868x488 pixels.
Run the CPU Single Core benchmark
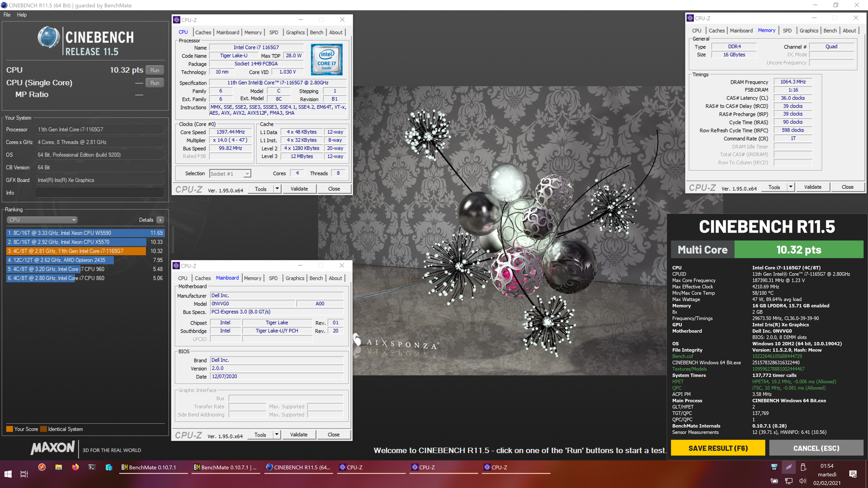155,83
